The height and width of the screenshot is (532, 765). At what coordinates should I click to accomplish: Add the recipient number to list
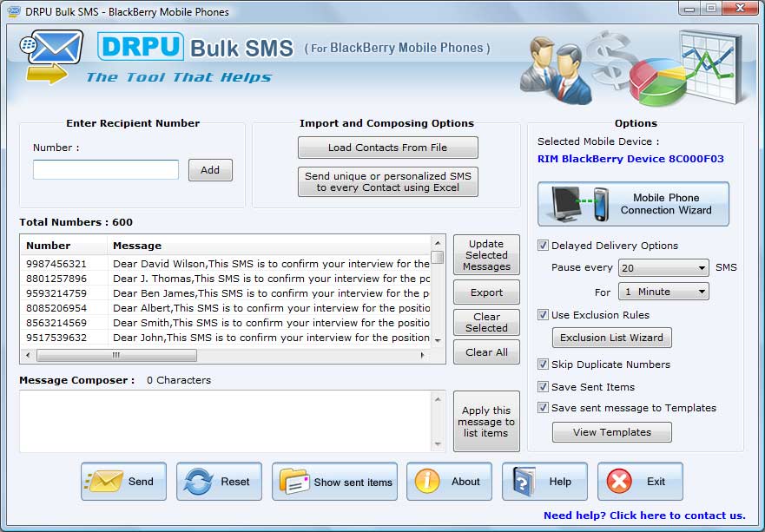click(210, 170)
